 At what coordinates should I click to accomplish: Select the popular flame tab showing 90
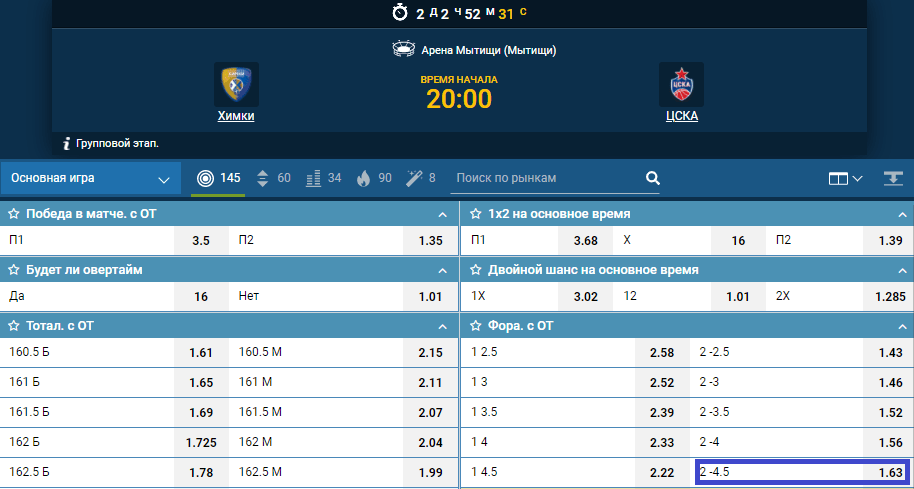point(374,178)
